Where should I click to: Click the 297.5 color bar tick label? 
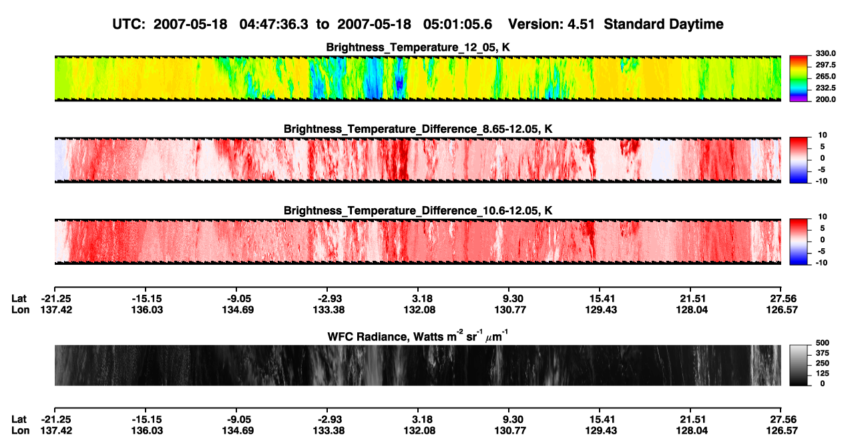point(825,65)
